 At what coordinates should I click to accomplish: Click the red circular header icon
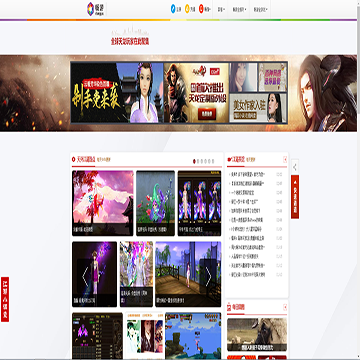(x=201, y=9)
